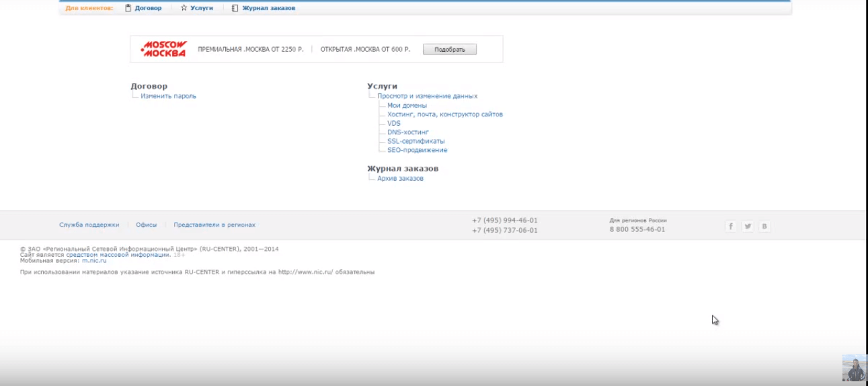
Task: Select the DNS-хостинг link
Action: click(x=407, y=132)
